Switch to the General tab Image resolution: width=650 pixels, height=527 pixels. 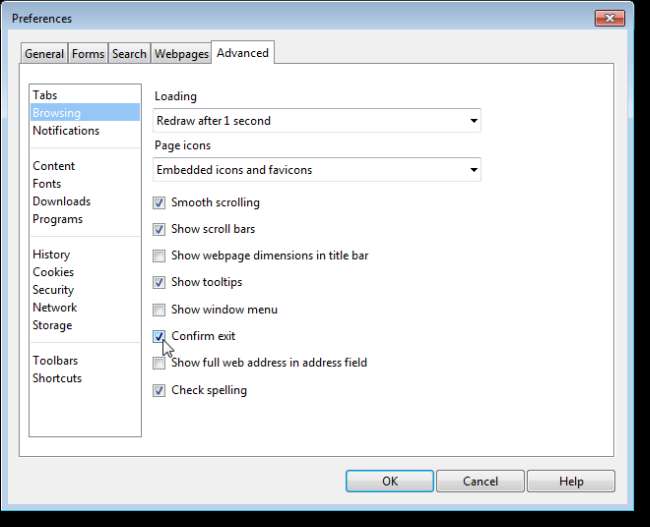click(x=44, y=53)
